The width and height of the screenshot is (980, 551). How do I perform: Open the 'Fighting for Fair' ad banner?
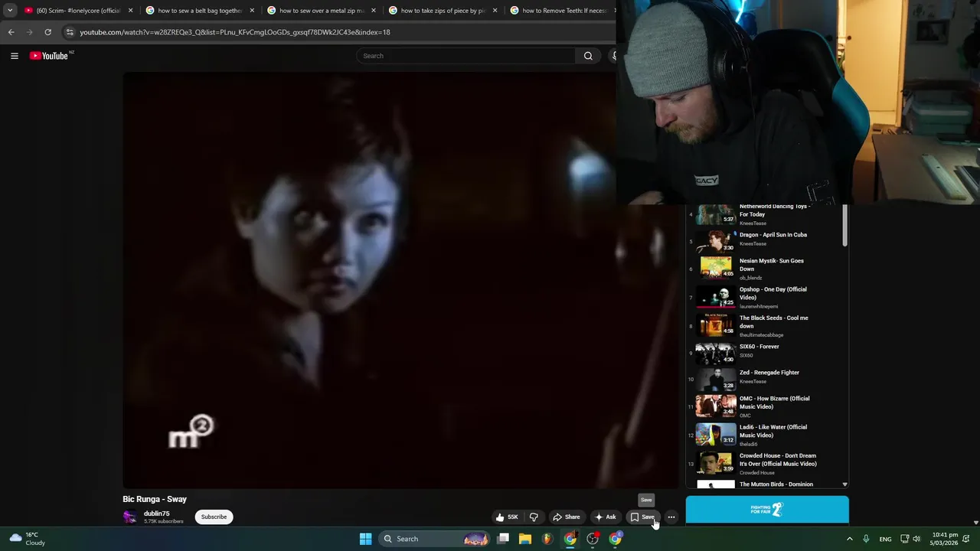[x=767, y=510]
